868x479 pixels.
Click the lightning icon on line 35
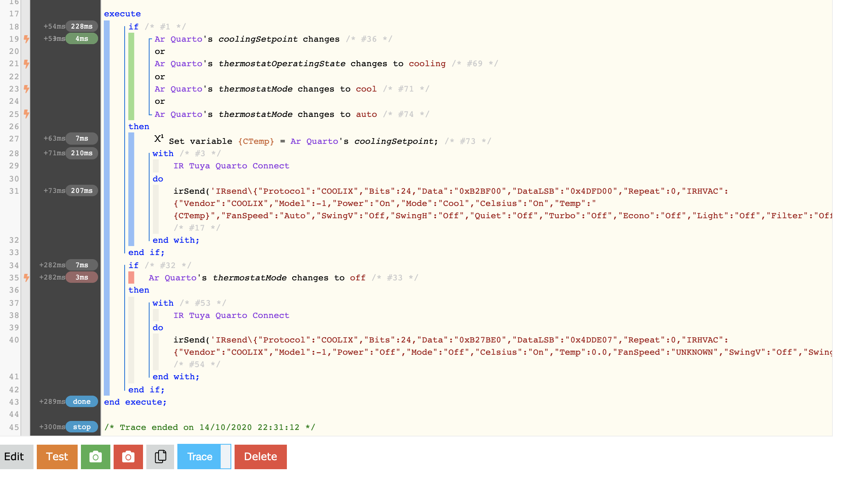coord(27,278)
